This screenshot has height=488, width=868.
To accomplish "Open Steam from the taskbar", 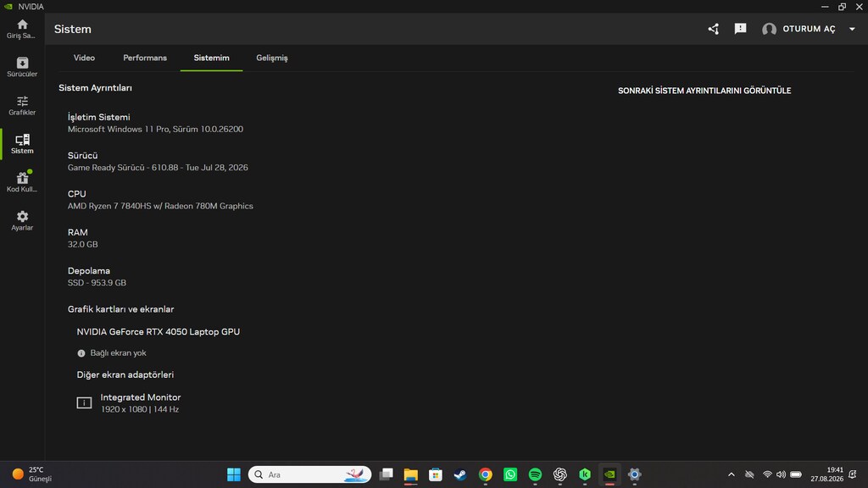I will [460, 474].
